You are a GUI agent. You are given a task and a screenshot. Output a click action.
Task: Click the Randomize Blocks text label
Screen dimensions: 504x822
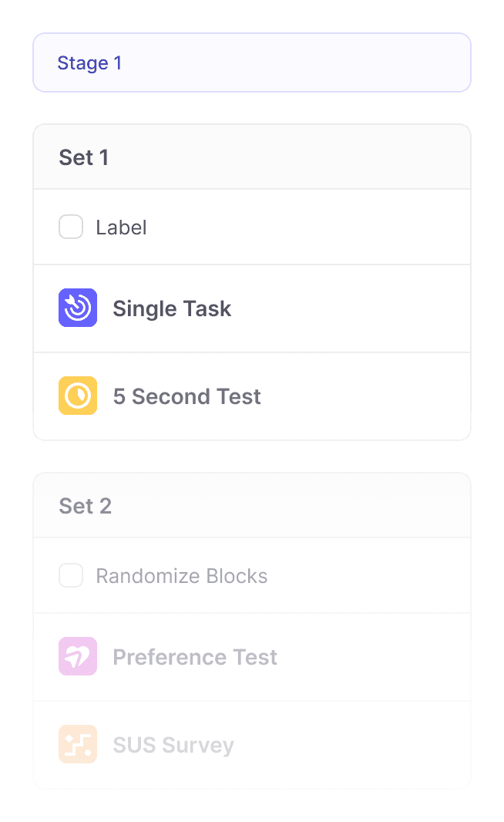click(181, 576)
